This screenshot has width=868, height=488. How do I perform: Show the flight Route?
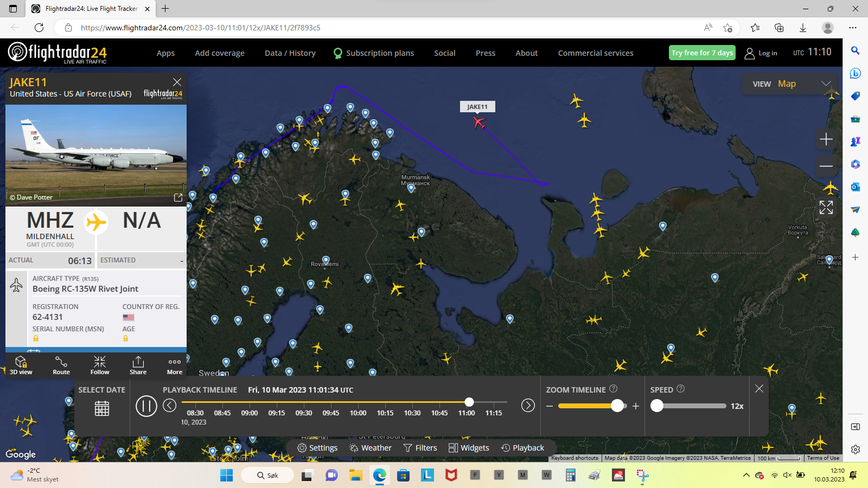coord(61,365)
